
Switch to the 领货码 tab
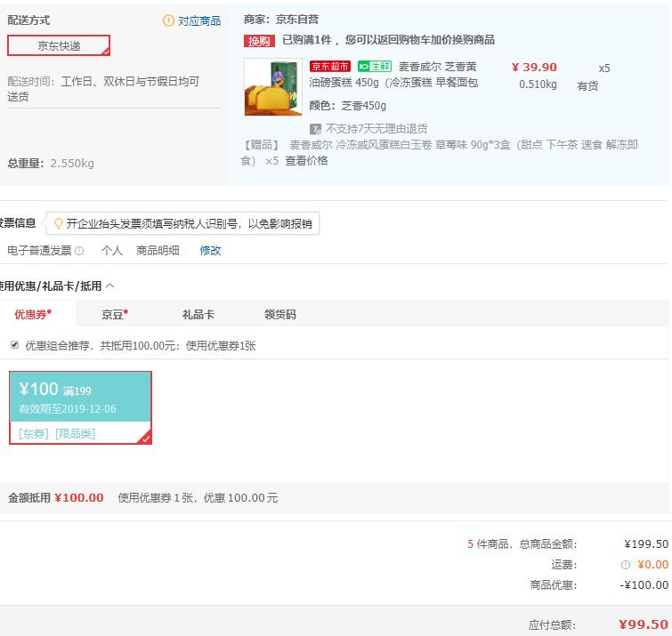coord(280,314)
